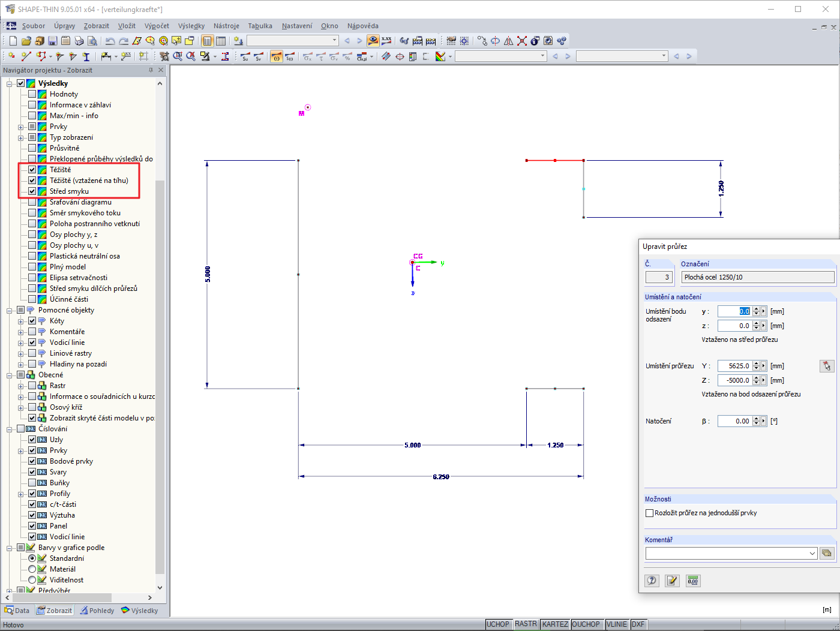Click the Označení text field
Screen dimensions: 840x631
coord(758,277)
